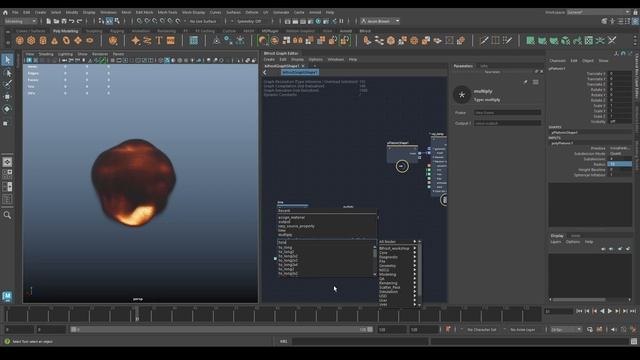640x360 pixels.
Task: Click the New Scene icon
Action: [49, 21]
